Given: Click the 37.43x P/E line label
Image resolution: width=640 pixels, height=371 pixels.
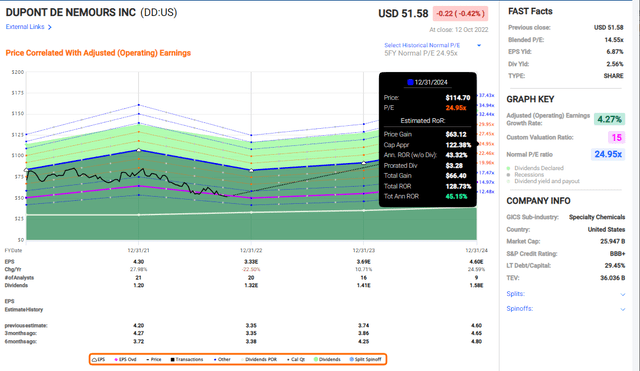Looking at the screenshot, I should point(487,96).
